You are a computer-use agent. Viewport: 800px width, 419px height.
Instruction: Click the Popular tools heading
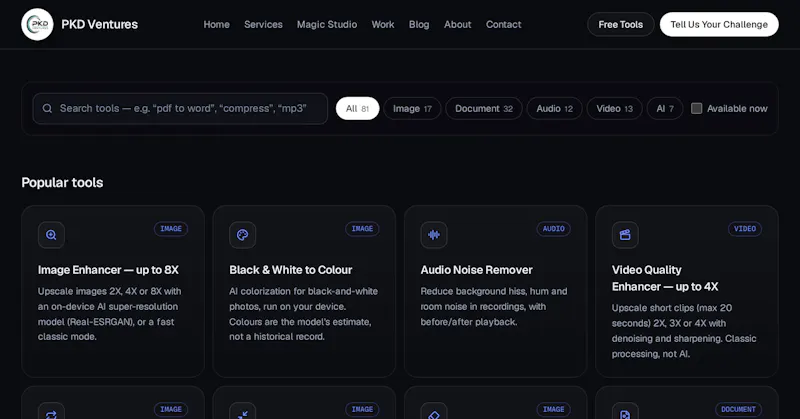tap(62, 183)
